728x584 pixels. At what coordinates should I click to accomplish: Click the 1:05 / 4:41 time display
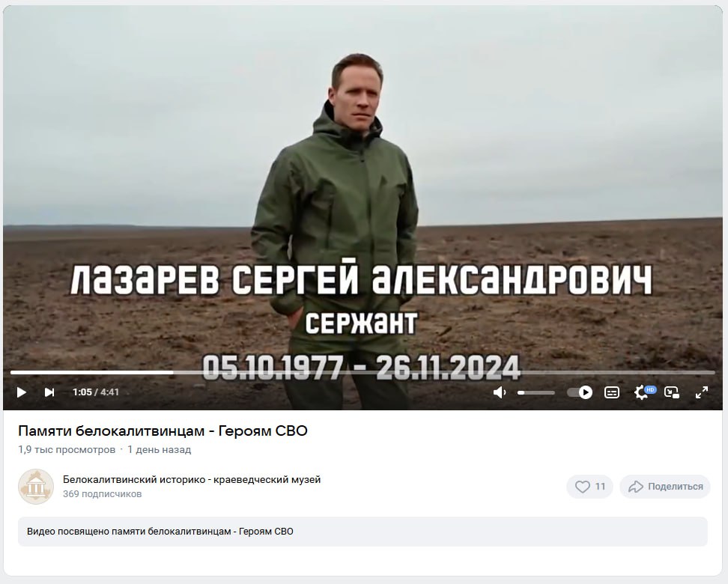pos(96,392)
